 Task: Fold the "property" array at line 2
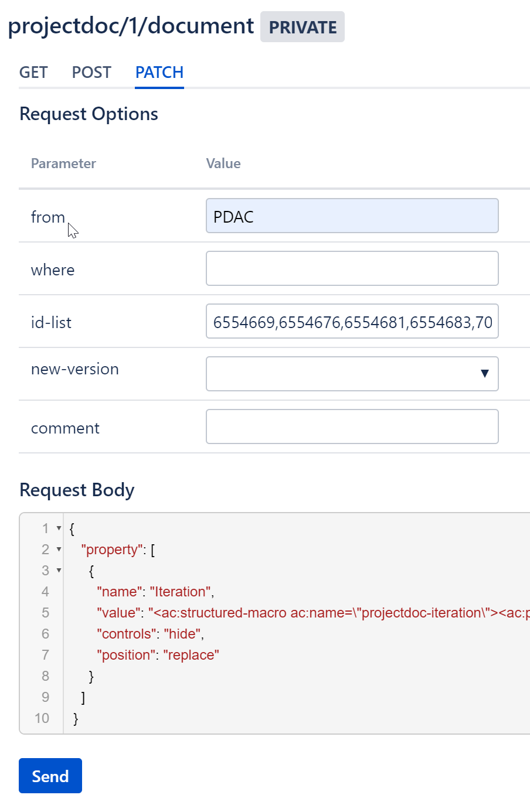coord(59,550)
